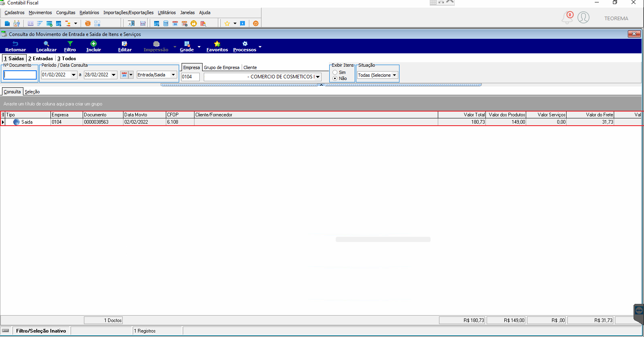
Task: Sort by the Data Movto column header
Action: pyautogui.click(x=144, y=115)
